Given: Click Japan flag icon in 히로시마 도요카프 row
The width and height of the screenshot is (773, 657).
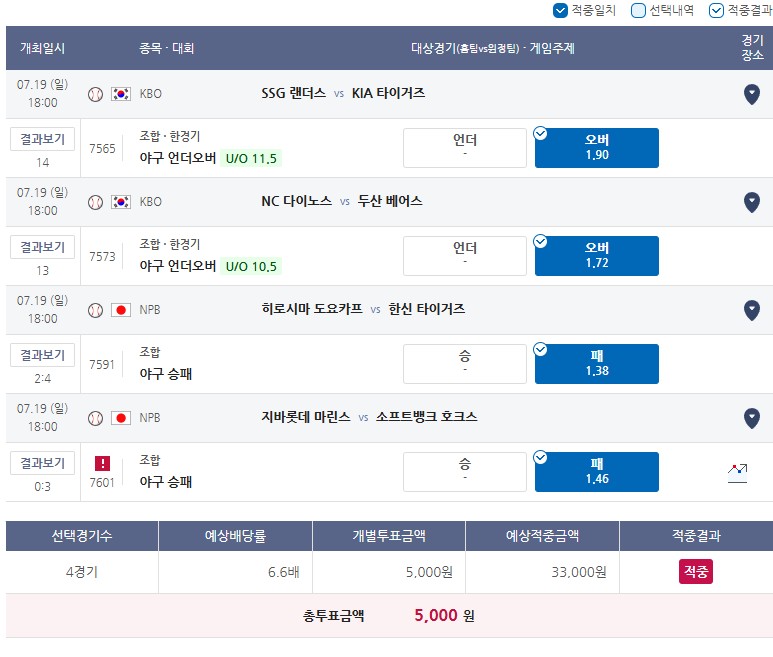Looking at the screenshot, I should (121, 310).
